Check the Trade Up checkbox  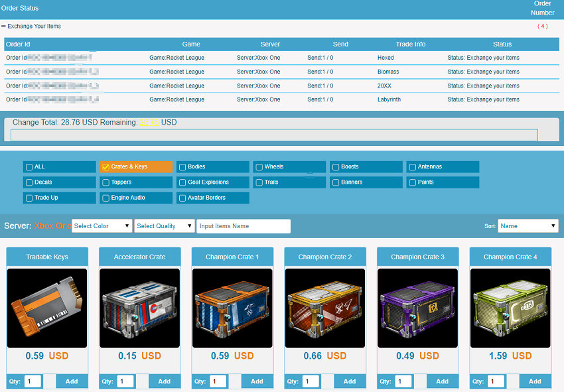tap(29, 198)
